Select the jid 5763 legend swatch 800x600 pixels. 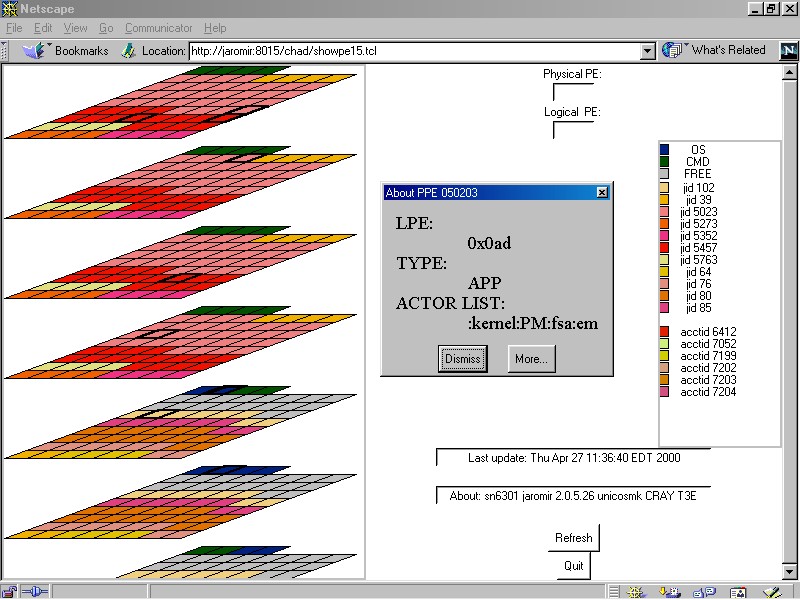[x=664, y=259]
